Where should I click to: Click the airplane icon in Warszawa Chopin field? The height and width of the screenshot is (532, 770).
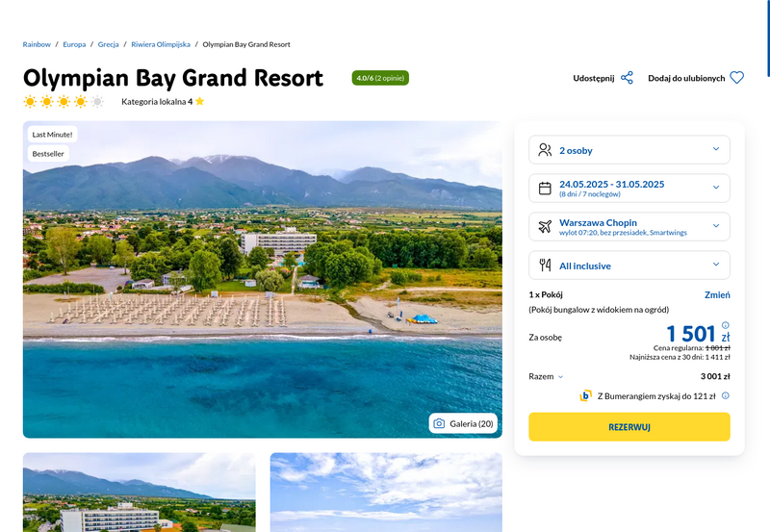(545, 227)
